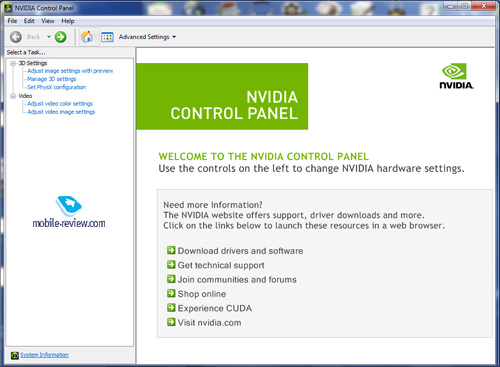Click arrow icon beside Get technical support
This screenshot has height=367, width=500.
171,264
